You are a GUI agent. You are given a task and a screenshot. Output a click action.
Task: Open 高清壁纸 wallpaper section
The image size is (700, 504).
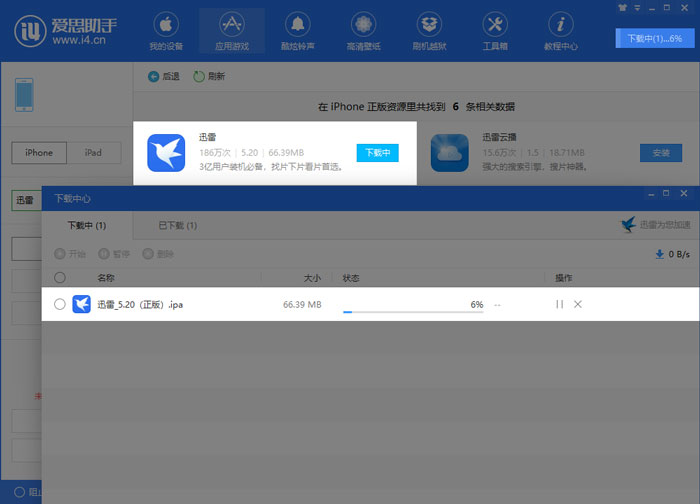tap(363, 31)
